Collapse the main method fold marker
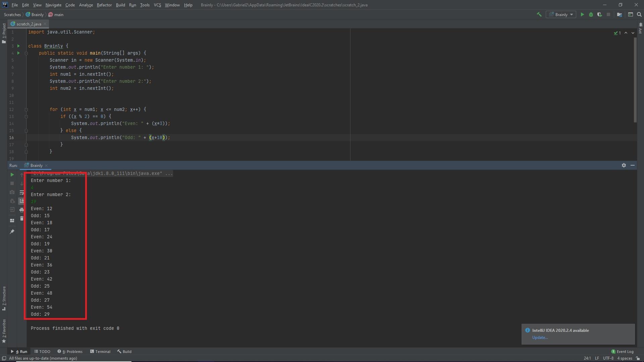644x362 pixels. click(26, 53)
